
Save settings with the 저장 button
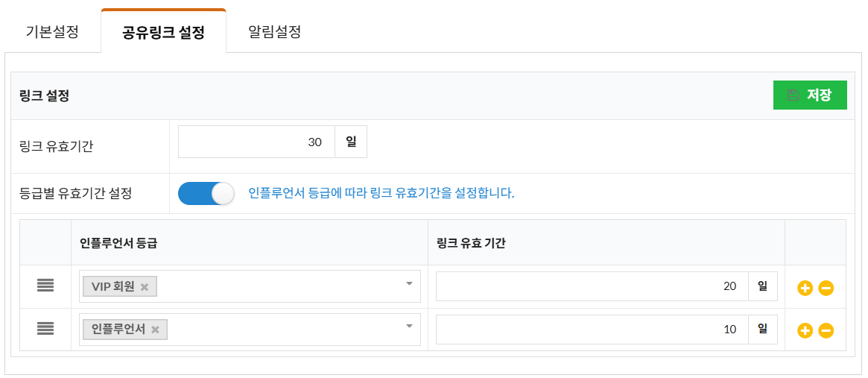[x=810, y=95]
